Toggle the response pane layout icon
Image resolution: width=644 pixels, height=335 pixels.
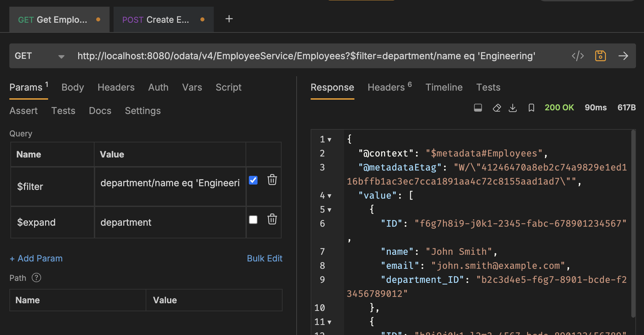pos(478,108)
